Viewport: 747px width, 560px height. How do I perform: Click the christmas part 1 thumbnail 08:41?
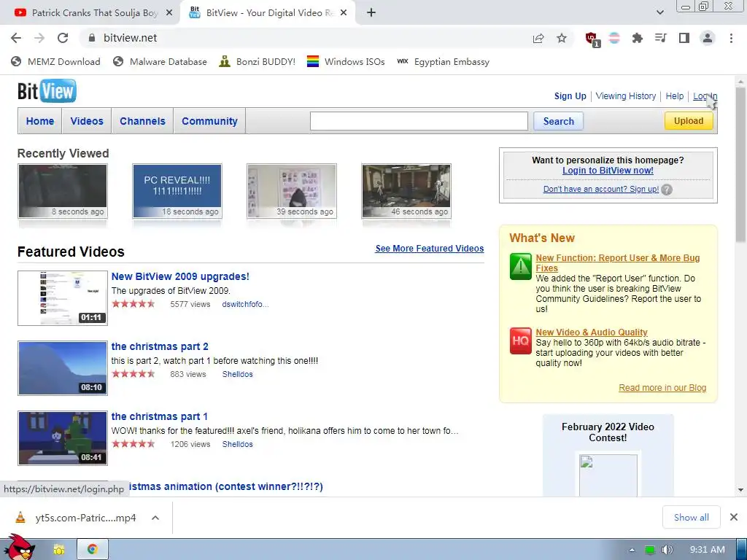click(63, 438)
